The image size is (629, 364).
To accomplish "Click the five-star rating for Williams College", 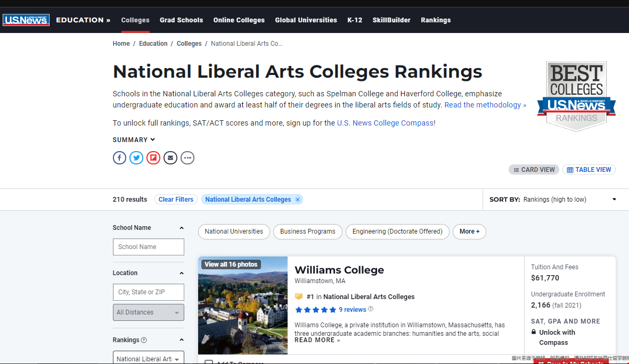I will pyautogui.click(x=315, y=310).
